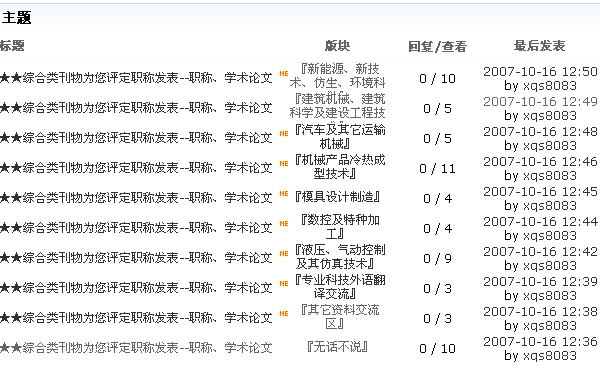This screenshot has height=386, width=600.
Task: Click the NEW icon beside 数控及特种加工 row
Action: tap(284, 223)
